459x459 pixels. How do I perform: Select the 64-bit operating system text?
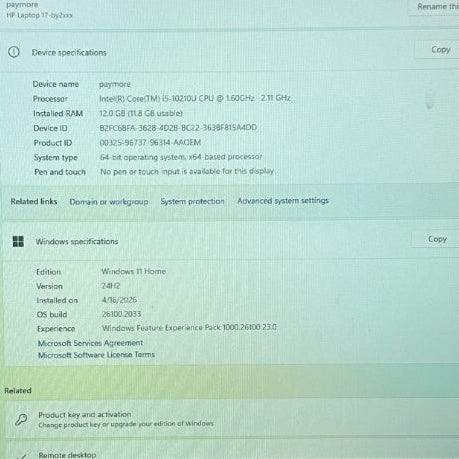(181, 157)
